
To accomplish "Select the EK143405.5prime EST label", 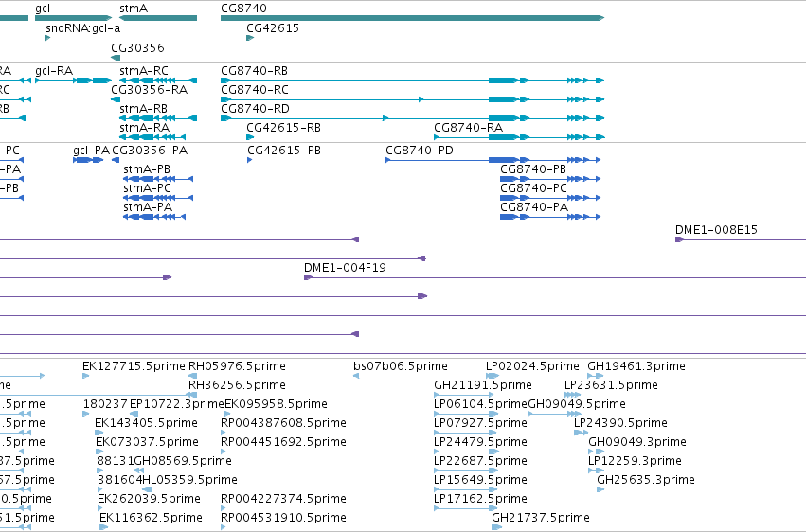I will (146, 423).
